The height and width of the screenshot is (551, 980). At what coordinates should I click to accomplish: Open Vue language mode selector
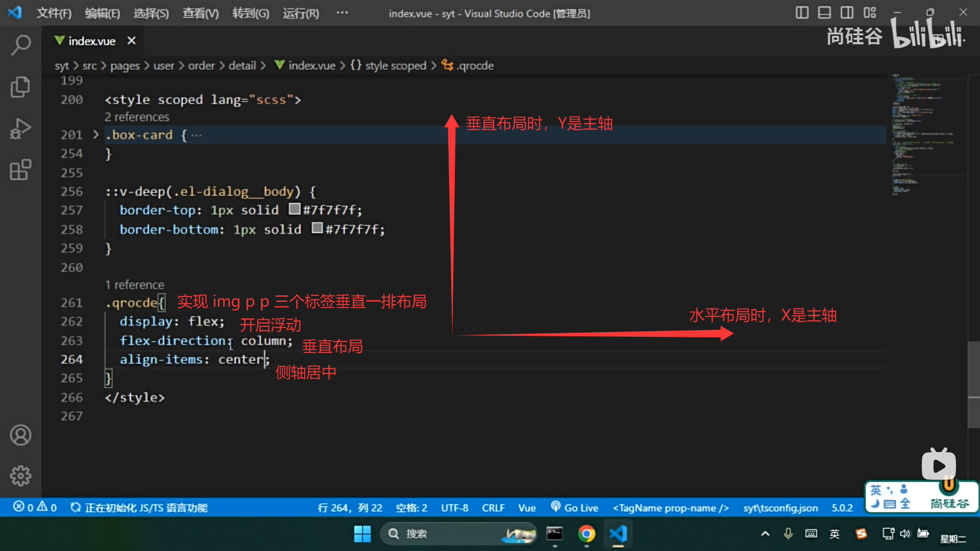(527, 508)
